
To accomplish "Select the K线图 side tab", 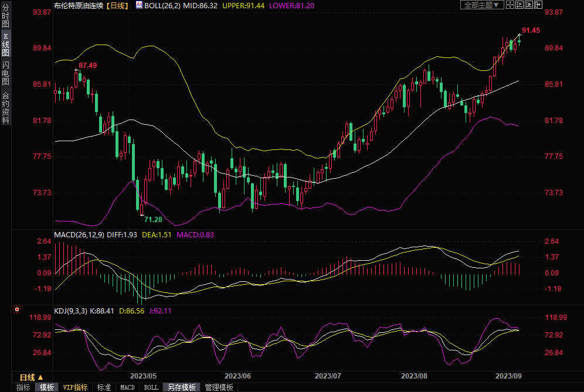I will [5, 45].
